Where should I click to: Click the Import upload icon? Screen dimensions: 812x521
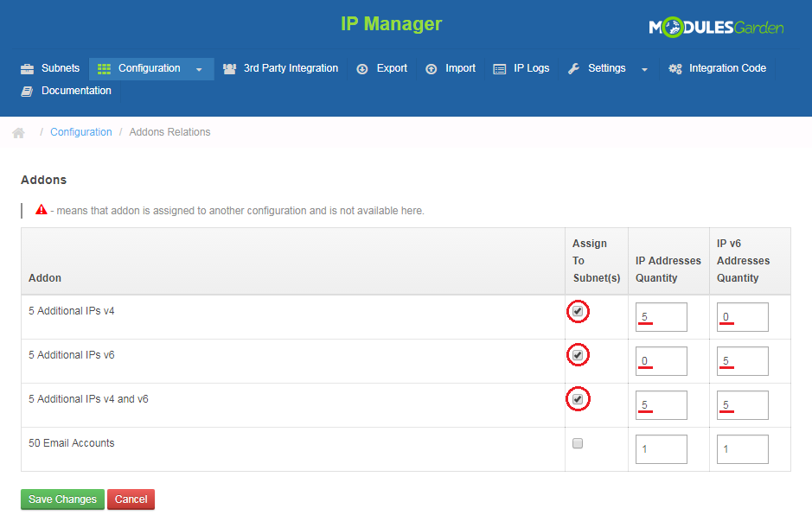tap(431, 69)
